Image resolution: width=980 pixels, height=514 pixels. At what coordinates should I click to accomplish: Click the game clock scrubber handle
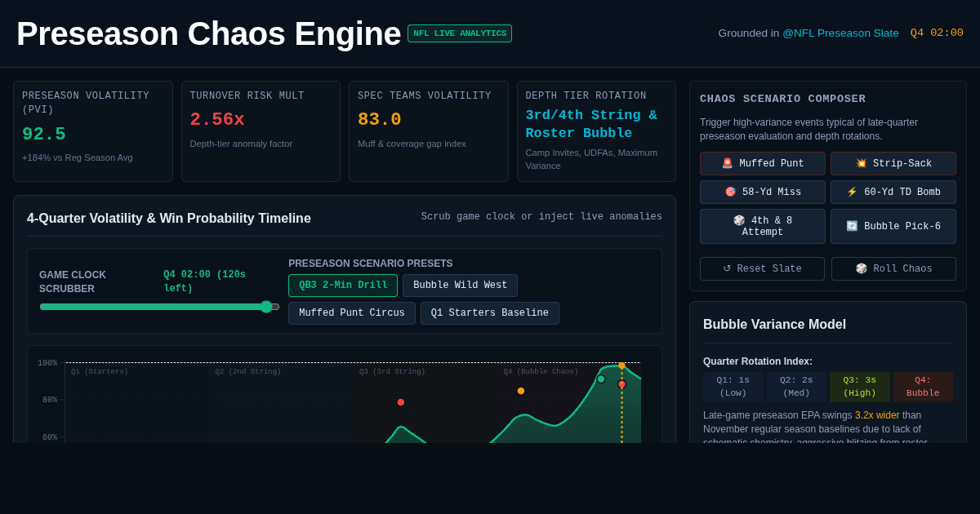pos(266,307)
